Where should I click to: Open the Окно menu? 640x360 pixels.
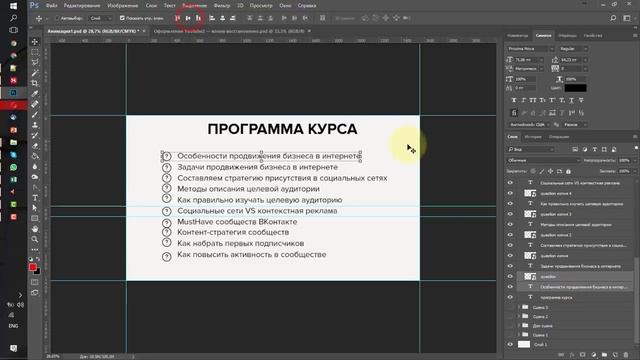point(285,6)
